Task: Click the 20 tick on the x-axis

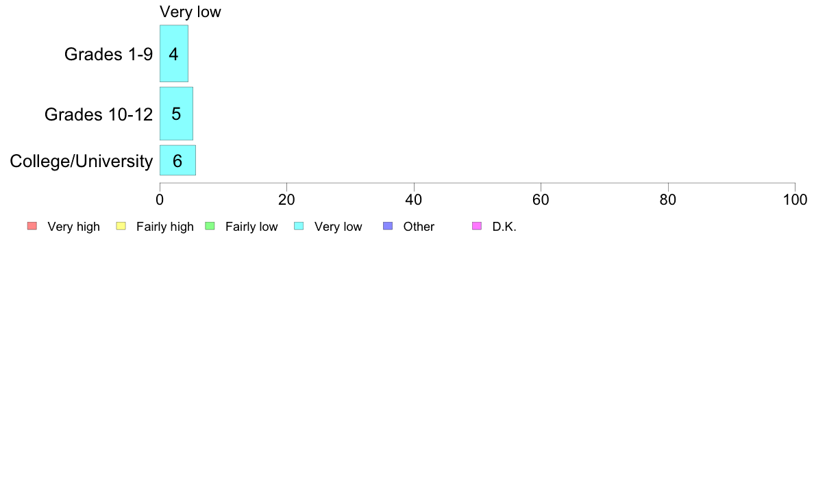Action: [286, 200]
